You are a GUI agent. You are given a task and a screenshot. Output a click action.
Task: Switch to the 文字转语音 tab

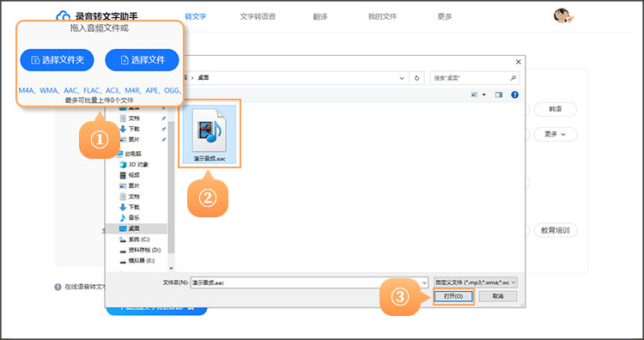pos(258,17)
